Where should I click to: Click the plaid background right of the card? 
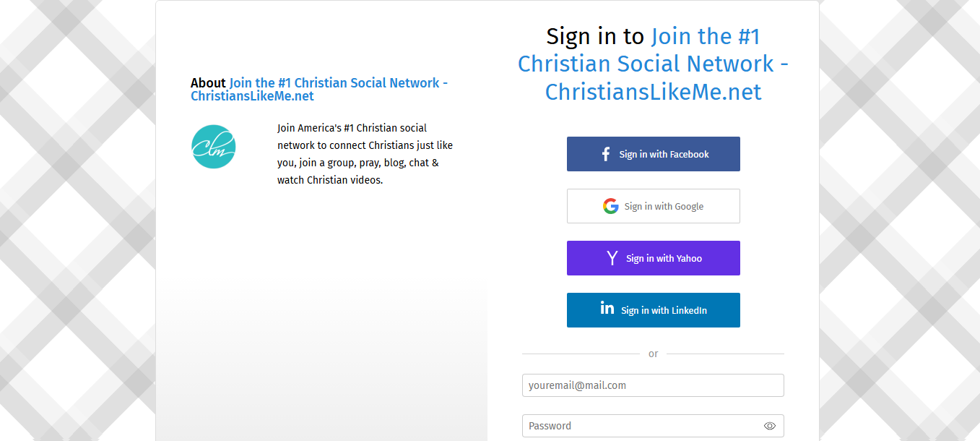899,217
